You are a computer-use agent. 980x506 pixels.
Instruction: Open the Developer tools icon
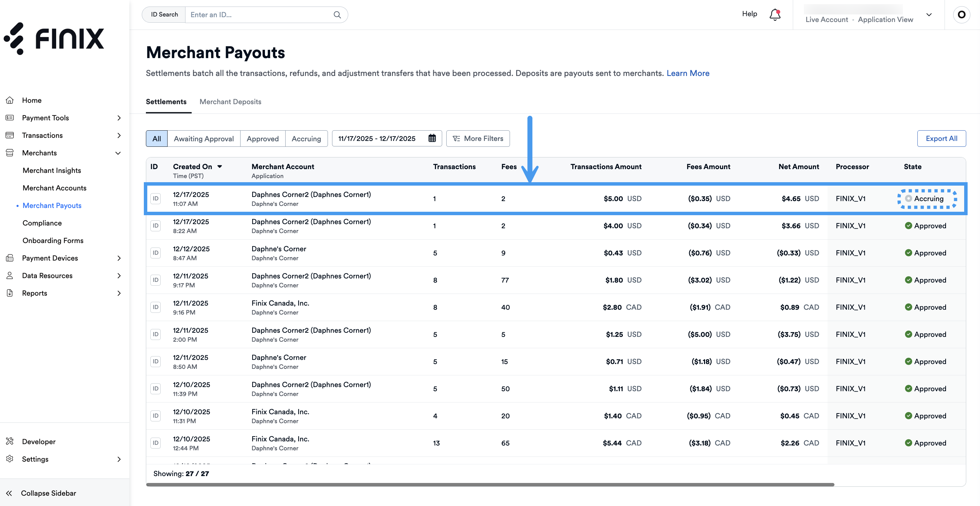point(10,441)
